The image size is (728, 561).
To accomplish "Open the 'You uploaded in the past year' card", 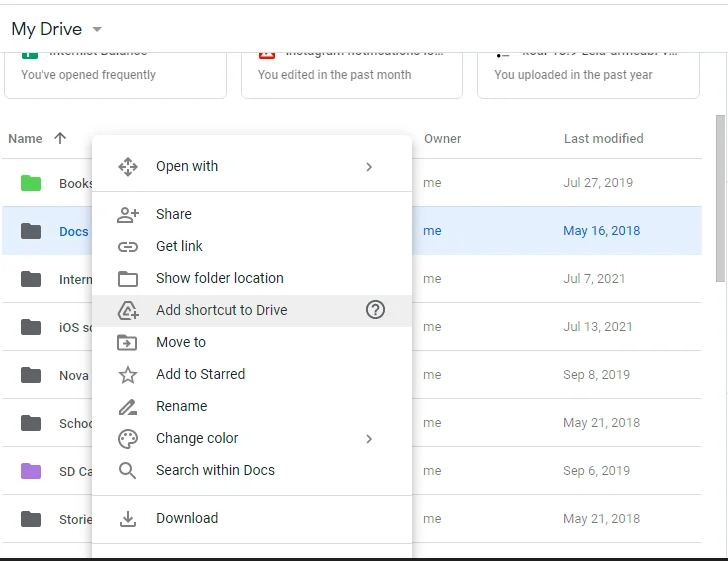I will pos(588,75).
